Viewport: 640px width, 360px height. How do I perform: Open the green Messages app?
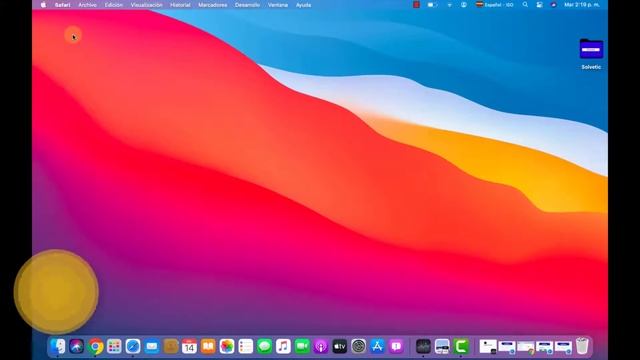(264, 347)
